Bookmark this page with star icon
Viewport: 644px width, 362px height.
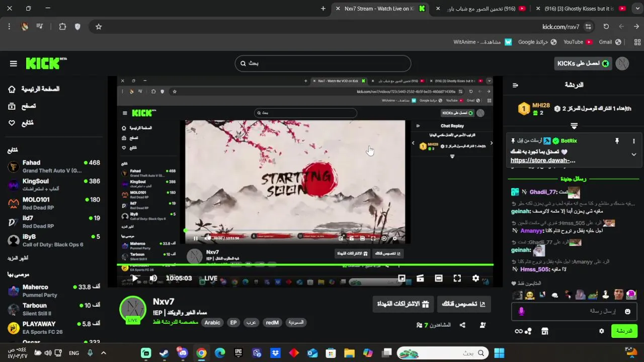(x=99, y=27)
